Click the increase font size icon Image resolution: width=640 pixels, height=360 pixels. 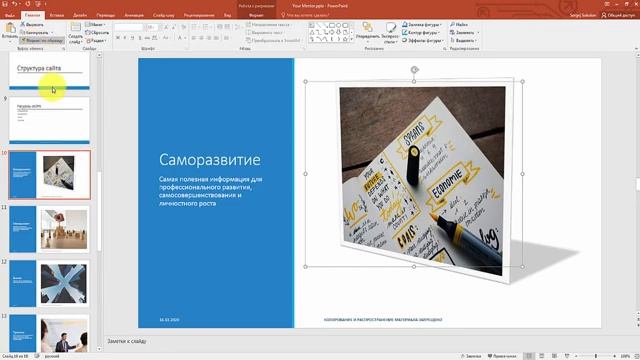click(166, 27)
